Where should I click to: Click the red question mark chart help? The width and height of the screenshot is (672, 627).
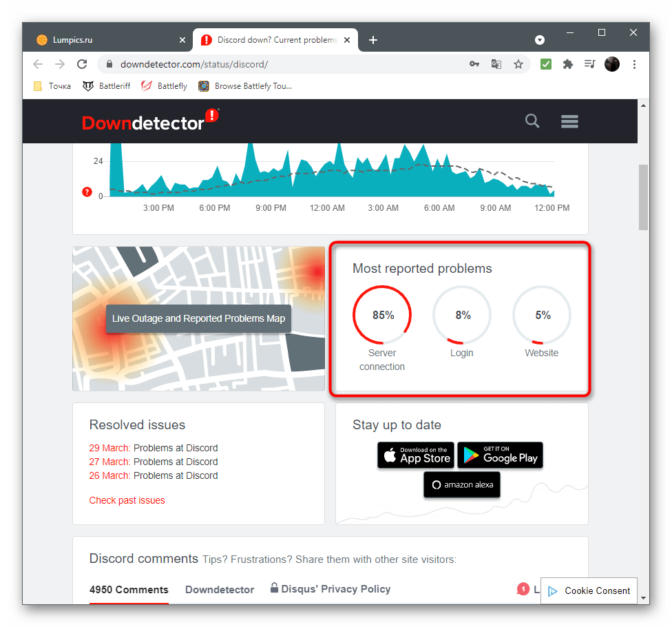click(x=87, y=192)
